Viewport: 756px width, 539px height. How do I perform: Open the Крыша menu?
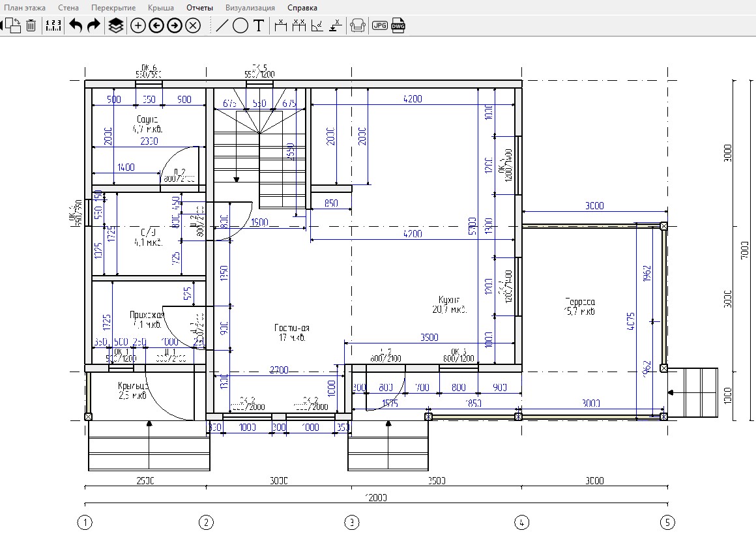click(x=161, y=8)
